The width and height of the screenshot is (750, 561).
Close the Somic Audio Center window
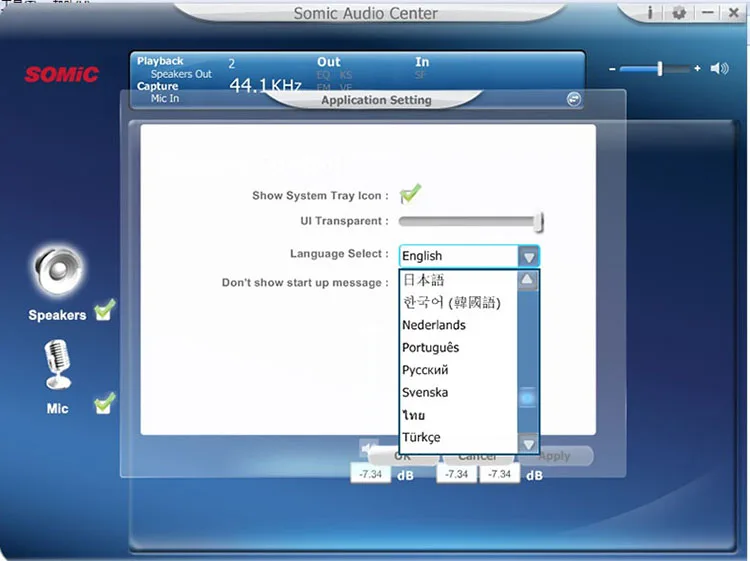733,12
